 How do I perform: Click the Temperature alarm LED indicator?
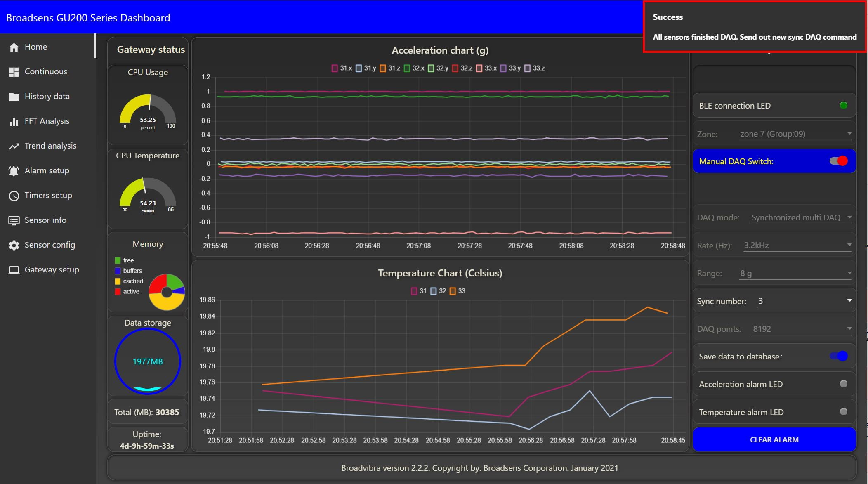(x=843, y=411)
